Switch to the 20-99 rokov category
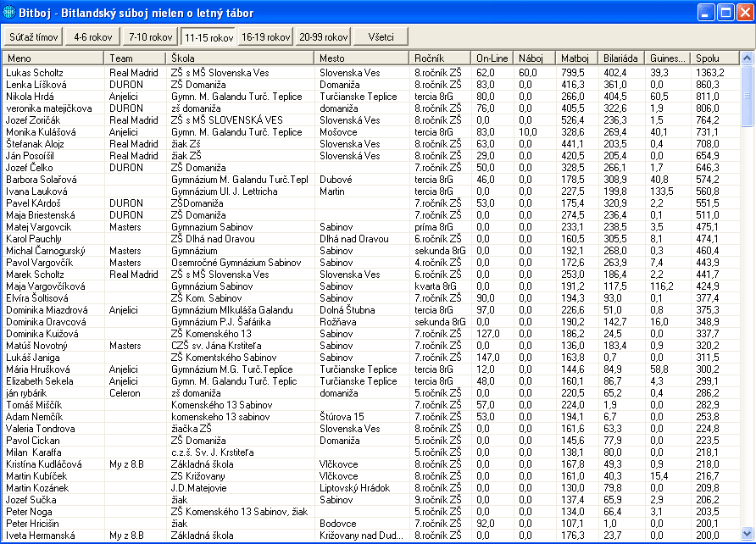The width and height of the screenshot is (756, 544). coord(324,37)
